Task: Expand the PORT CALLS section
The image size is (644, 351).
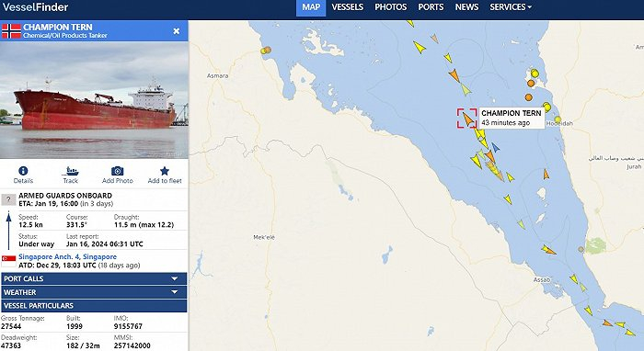Action: 94,278
